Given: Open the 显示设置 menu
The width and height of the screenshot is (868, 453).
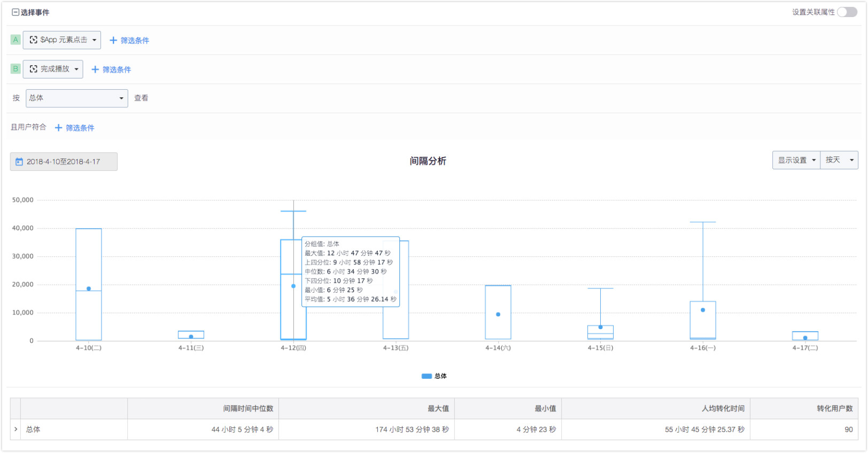Looking at the screenshot, I should (796, 160).
